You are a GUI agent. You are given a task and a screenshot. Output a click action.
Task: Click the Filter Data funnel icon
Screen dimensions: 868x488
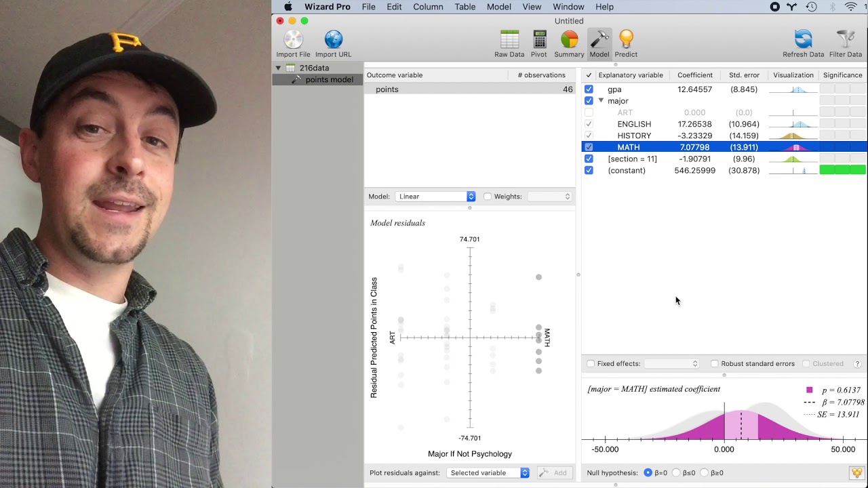846,44
